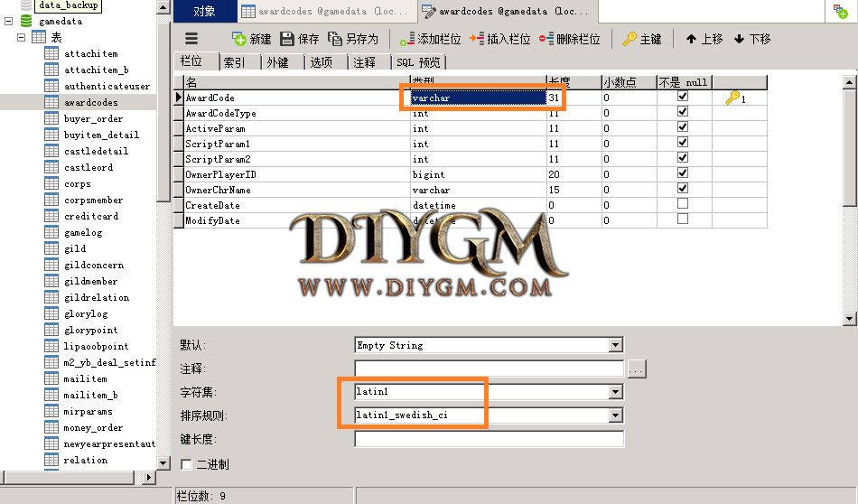
Task: Click the relation table icon
Action: click(x=51, y=460)
